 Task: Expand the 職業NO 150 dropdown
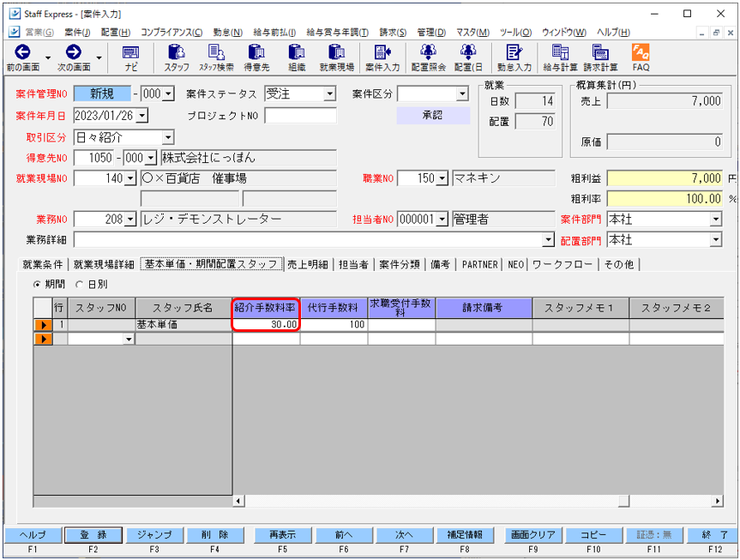coord(442,178)
